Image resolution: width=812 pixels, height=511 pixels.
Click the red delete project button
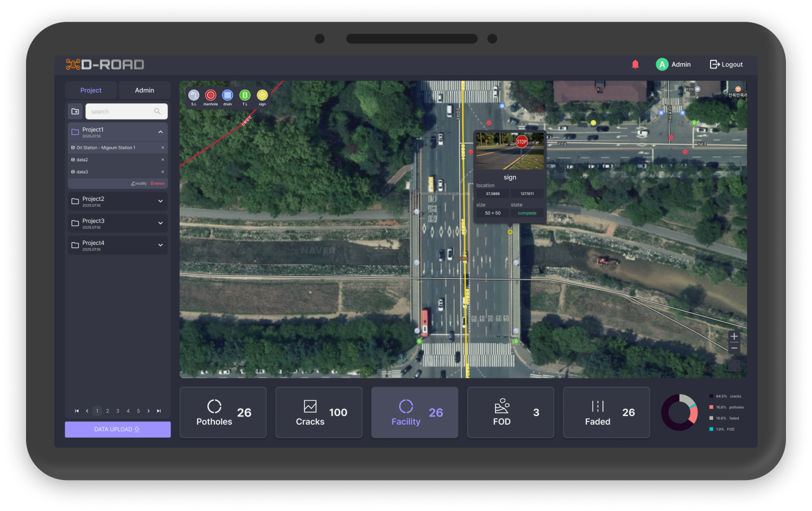[157, 184]
